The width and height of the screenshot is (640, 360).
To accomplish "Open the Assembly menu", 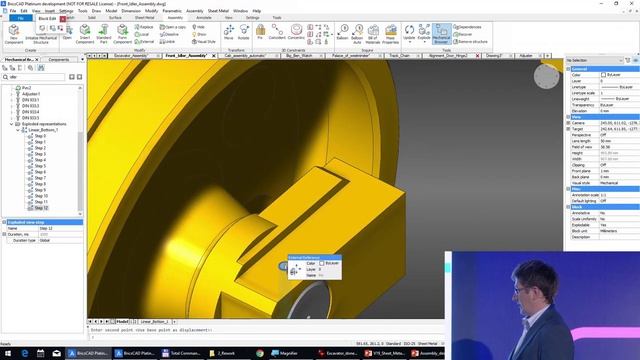I will [x=194, y=11].
